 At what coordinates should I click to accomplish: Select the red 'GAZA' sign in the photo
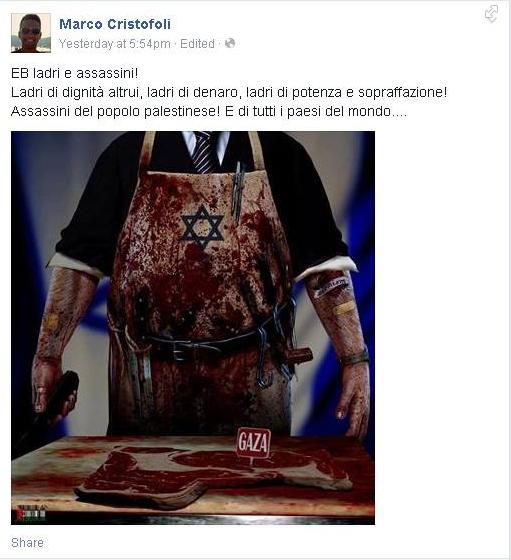[254, 443]
